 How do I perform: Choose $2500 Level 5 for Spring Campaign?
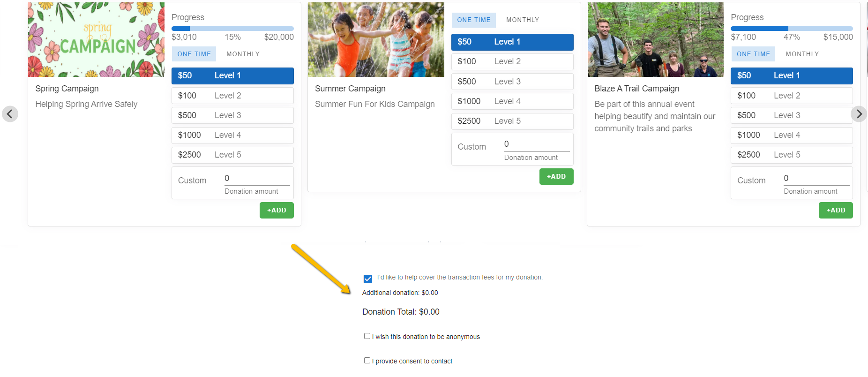click(x=232, y=155)
